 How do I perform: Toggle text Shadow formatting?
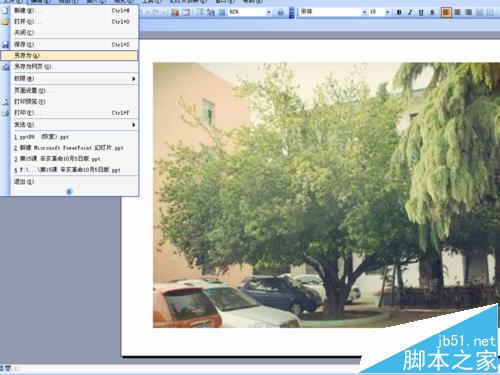(x=432, y=12)
